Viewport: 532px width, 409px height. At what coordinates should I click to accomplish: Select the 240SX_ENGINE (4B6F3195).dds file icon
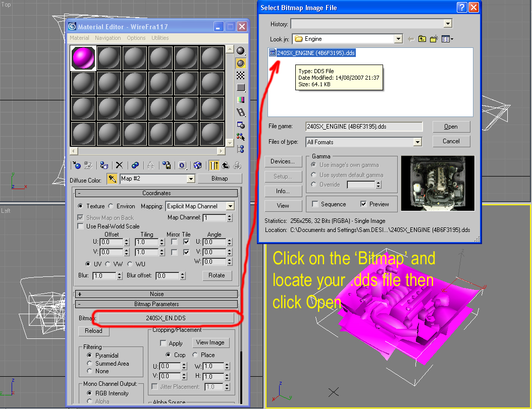[x=273, y=52]
